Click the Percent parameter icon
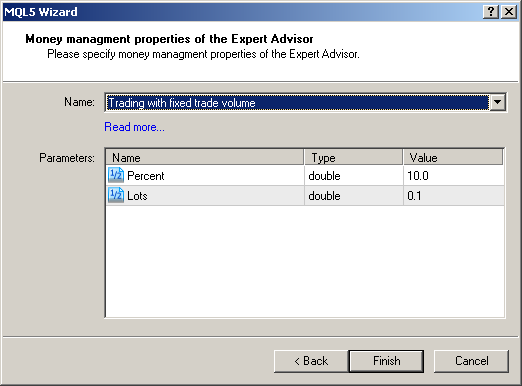 click(x=116, y=175)
